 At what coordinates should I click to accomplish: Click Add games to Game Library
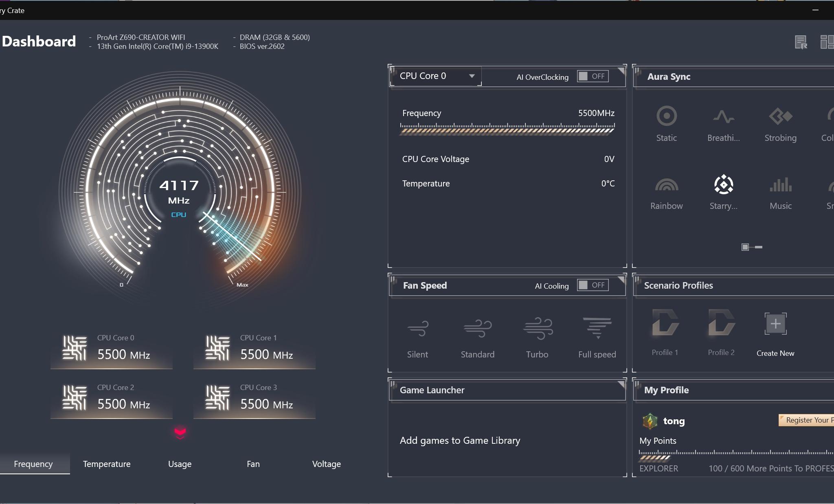(x=460, y=440)
